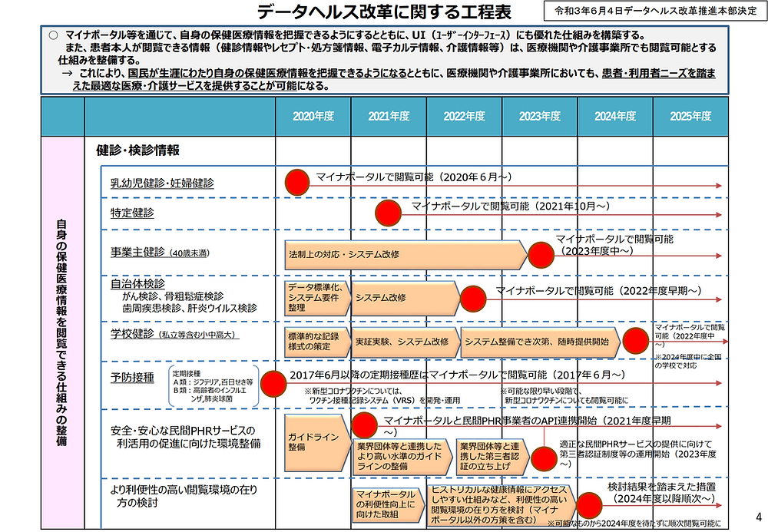Click the red milestone circle in 予防接種 row
The height and width of the screenshot is (532, 768).
tap(273, 383)
